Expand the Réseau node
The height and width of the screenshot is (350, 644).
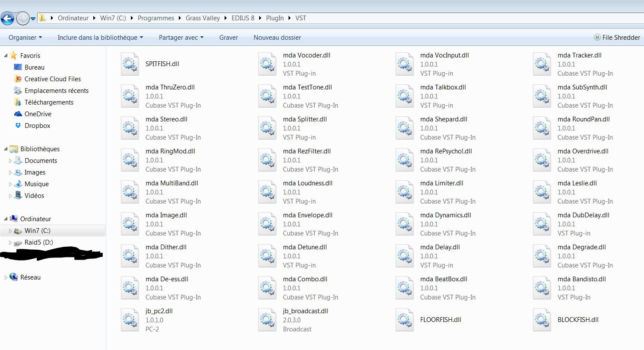point(6,277)
